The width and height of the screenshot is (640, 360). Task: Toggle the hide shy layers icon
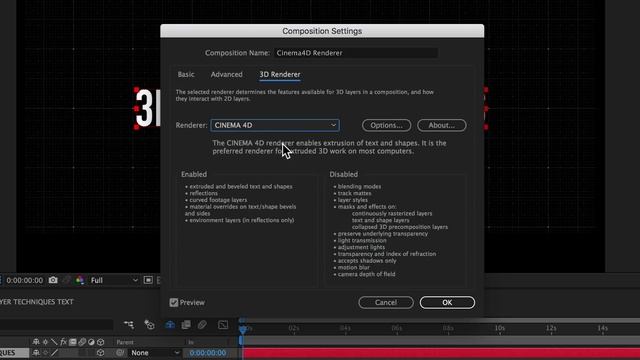click(170, 325)
